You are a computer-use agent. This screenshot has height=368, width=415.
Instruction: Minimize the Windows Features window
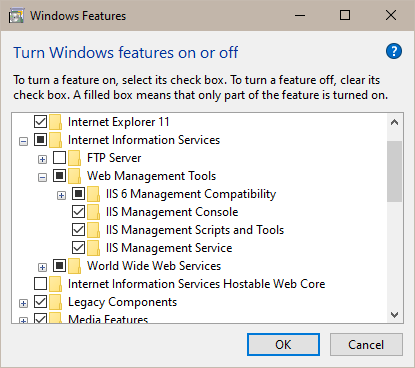tap(300, 15)
